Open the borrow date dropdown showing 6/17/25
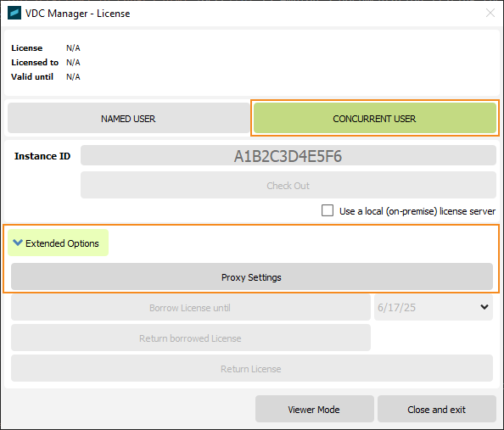 tap(433, 308)
